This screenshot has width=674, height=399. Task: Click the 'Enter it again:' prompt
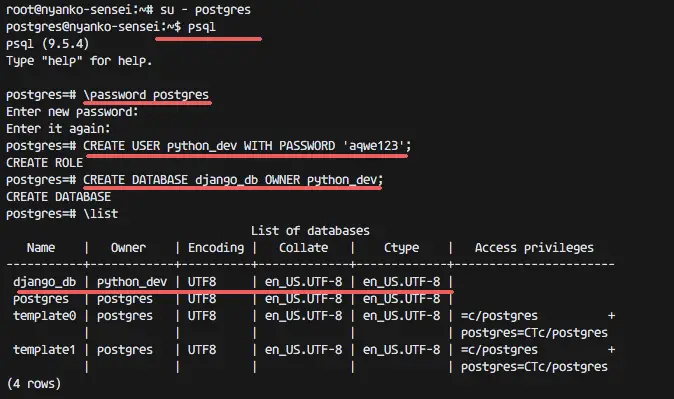tap(58, 129)
